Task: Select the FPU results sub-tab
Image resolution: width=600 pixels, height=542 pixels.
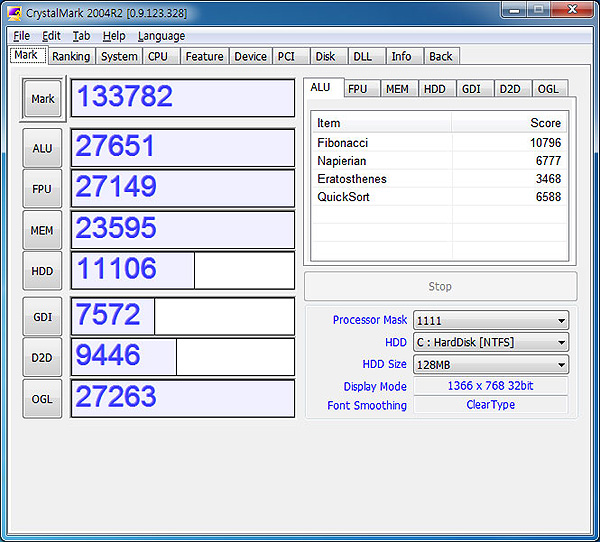Action: pos(362,89)
